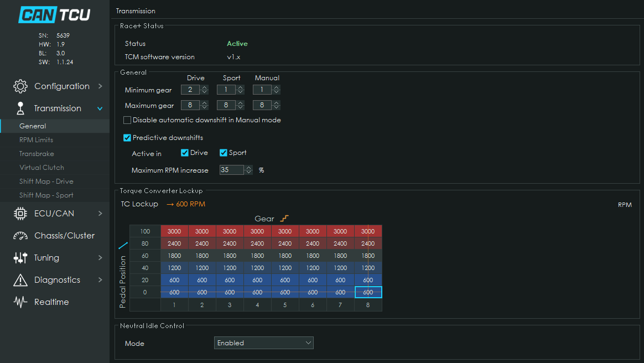Click the orange Gear step icon

tap(284, 219)
